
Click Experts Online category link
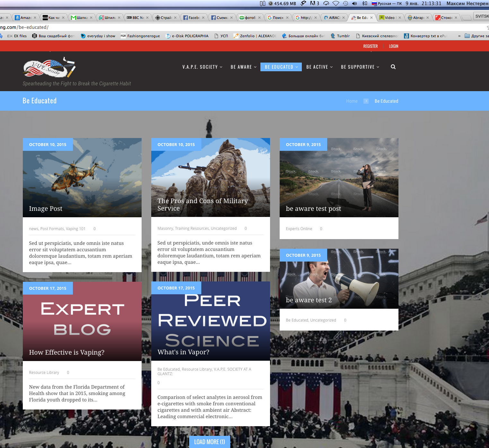(299, 229)
